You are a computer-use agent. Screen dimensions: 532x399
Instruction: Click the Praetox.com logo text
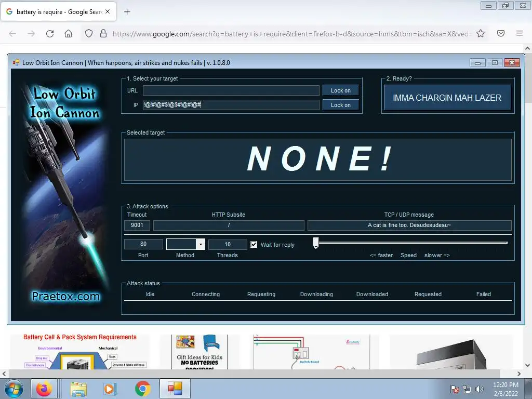click(x=66, y=296)
